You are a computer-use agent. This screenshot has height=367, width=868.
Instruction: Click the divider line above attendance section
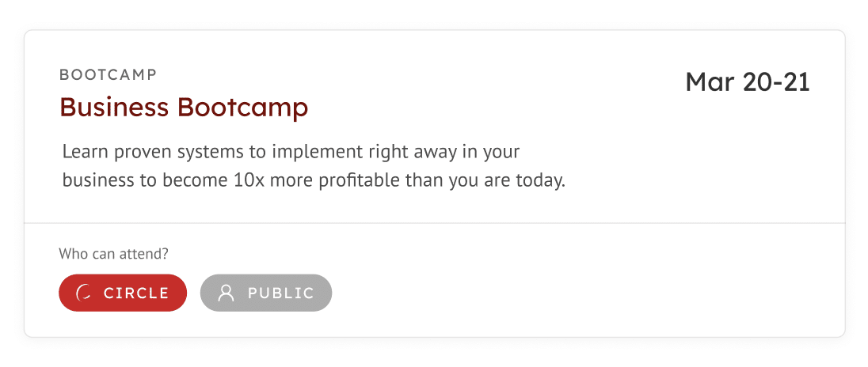click(x=435, y=223)
